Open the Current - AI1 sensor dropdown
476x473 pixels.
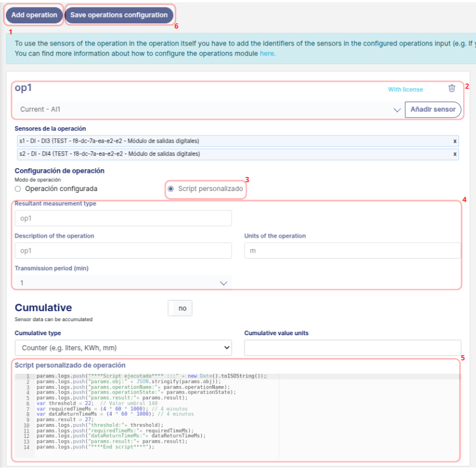click(208, 110)
